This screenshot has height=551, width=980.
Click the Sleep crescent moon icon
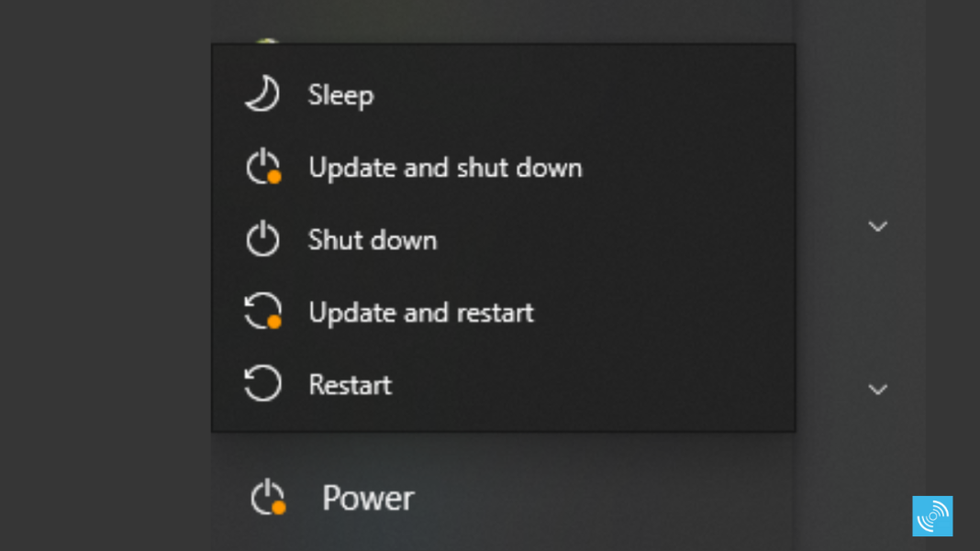[x=262, y=94]
